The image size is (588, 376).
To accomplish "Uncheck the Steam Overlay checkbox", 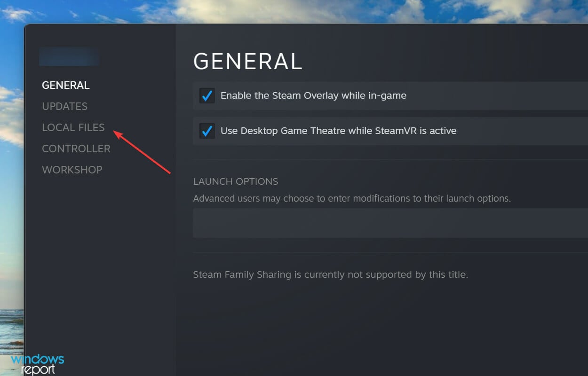I will tap(207, 96).
